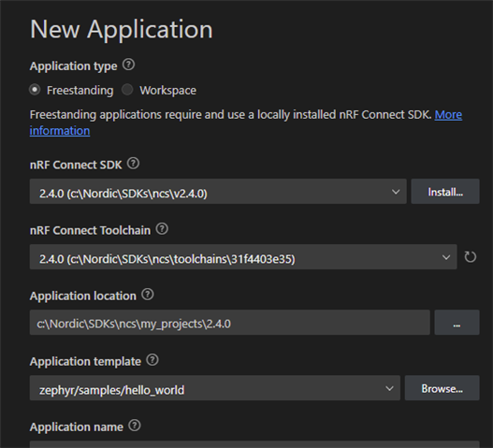The width and height of the screenshot is (493, 448).
Task: Show help for Application location
Action: click(x=148, y=295)
